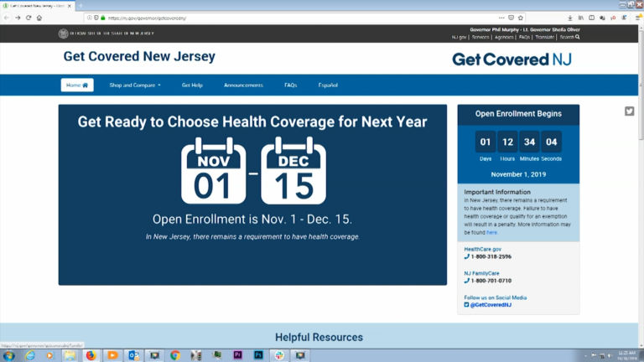The width and height of the screenshot is (644, 362).
Task: Click the NJ.gov link in top bar
Action: click(x=459, y=38)
